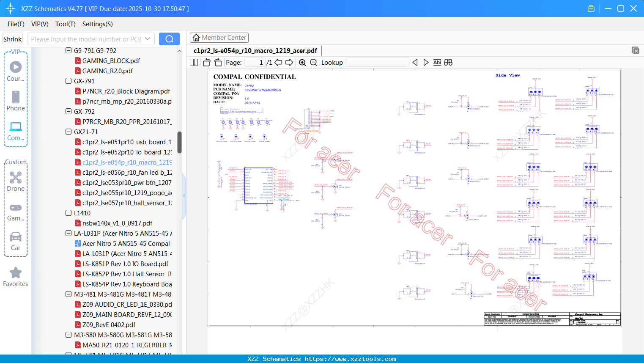Rotate the page clockwise
Image resolution: width=644 pixels, height=363 pixels.
tap(218, 62)
